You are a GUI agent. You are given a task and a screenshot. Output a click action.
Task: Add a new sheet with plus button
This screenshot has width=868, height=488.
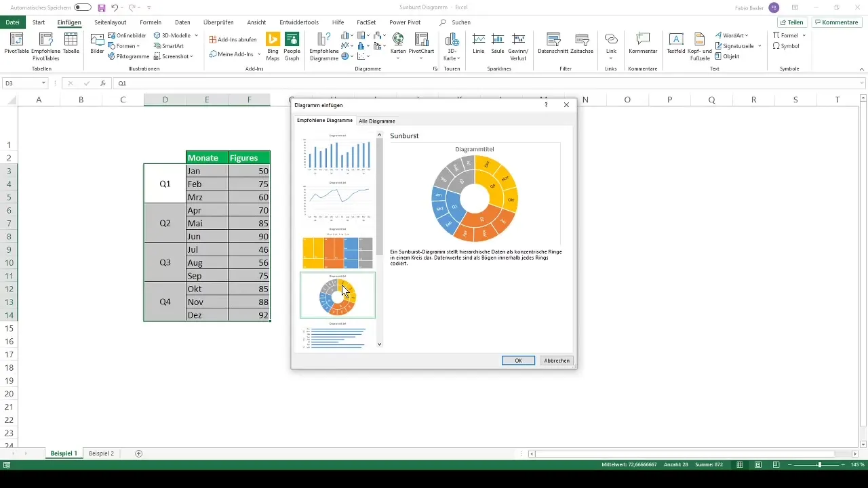click(x=139, y=453)
